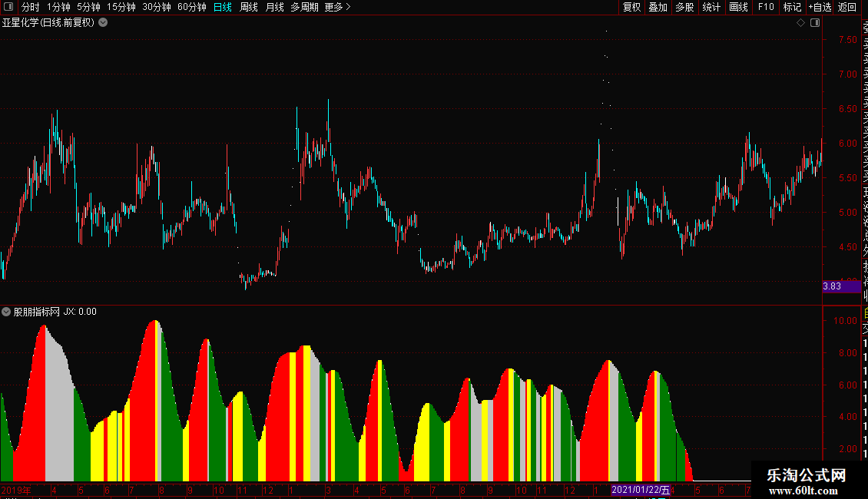
Task: Open the 多股 multi-stock view
Action: (x=684, y=7)
